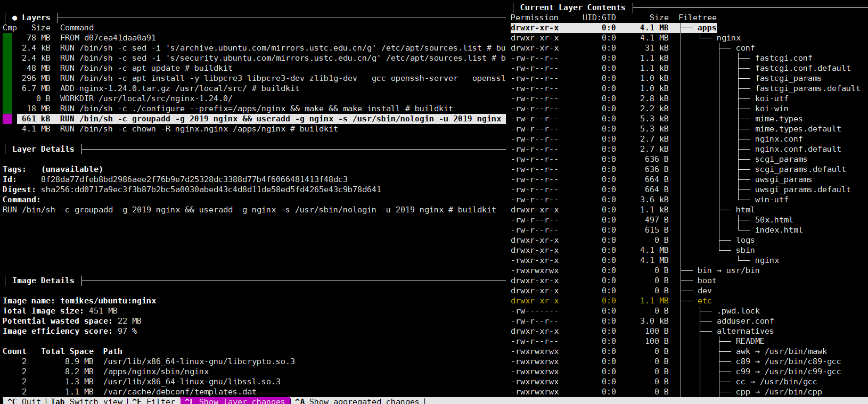
Task: Select the sed security.ubuntu.com layer row
Action: click(x=261, y=58)
